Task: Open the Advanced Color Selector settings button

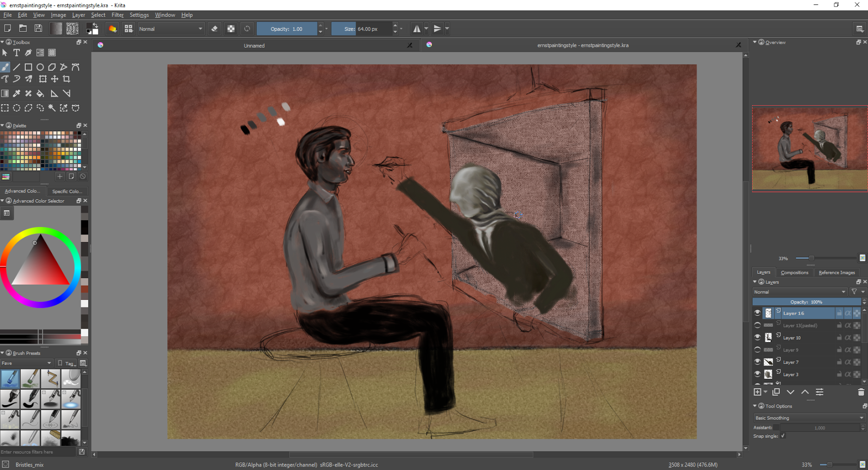Action: click(x=7, y=213)
